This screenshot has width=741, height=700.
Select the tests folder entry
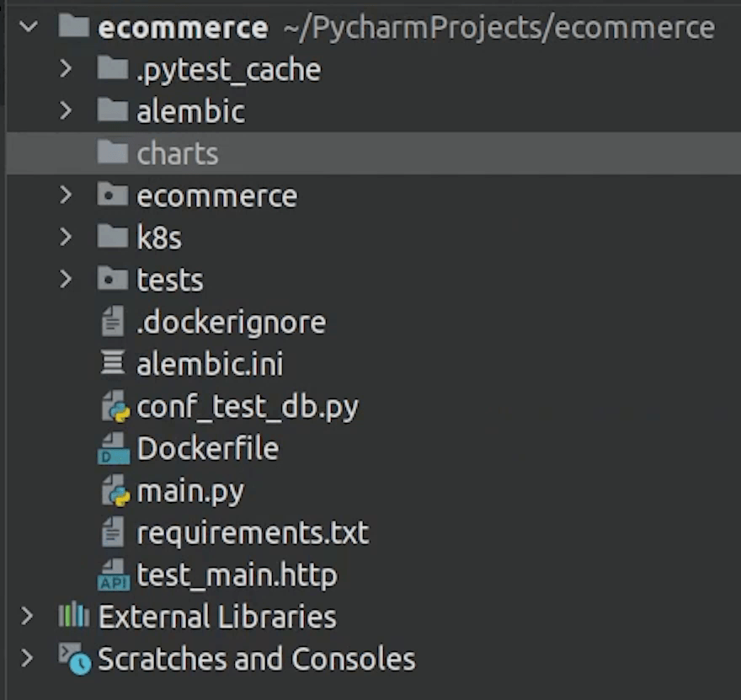(170, 279)
